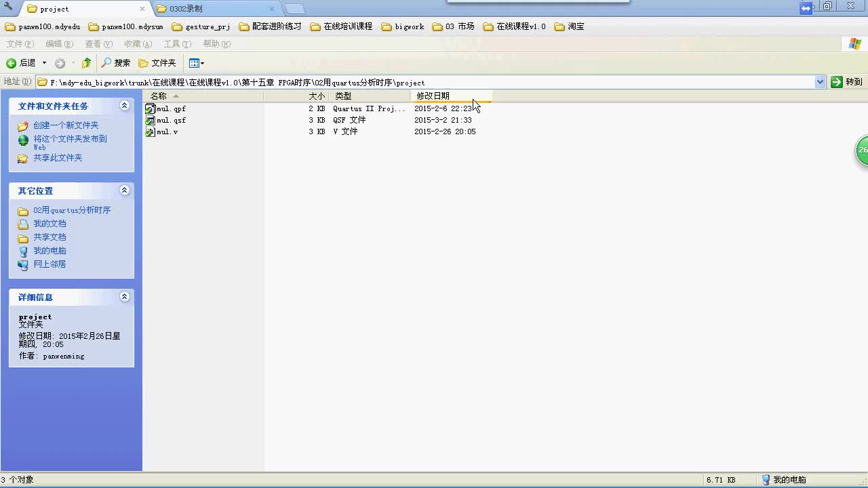Click the share folder task icon
The height and width of the screenshot is (488, 868).
pos(23,159)
